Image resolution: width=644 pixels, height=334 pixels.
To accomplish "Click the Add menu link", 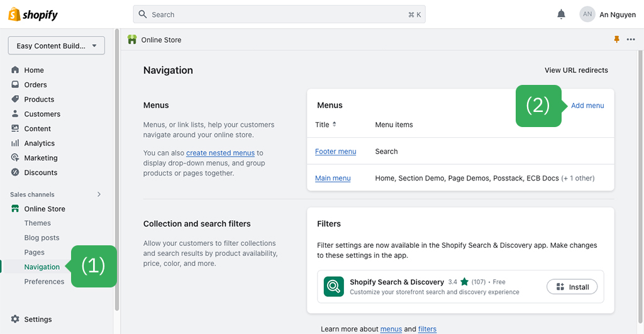I will pos(587,106).
